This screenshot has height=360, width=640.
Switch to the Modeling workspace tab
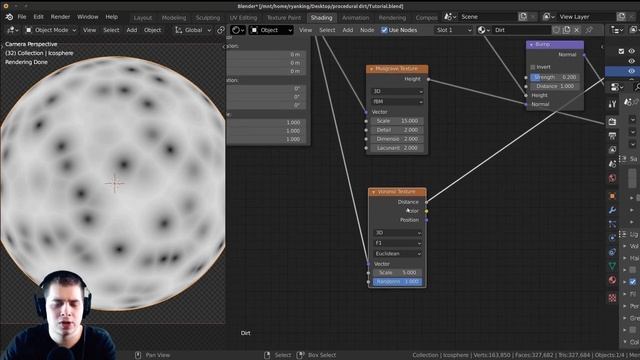[174, 18]
